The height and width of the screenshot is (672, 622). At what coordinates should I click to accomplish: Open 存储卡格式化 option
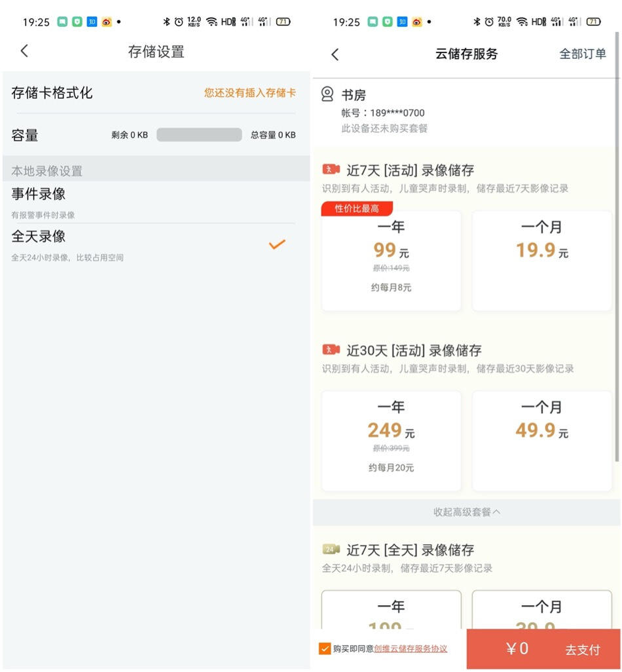pyautogui.click(x=156, y=92)
